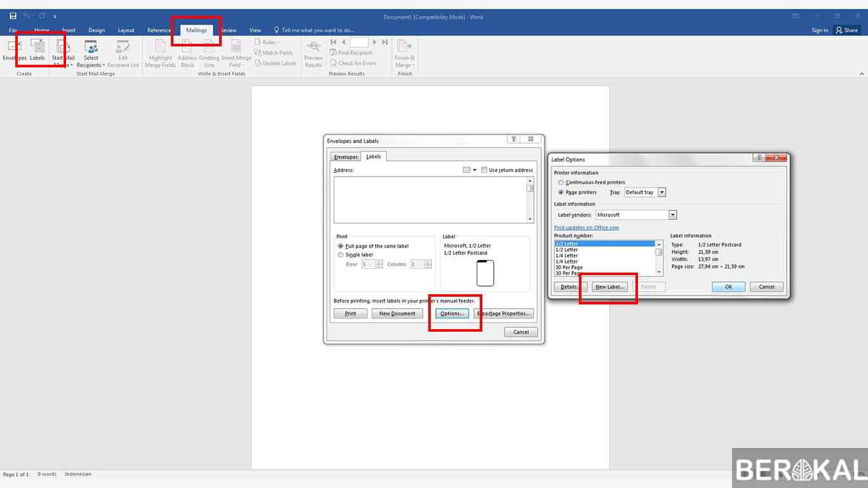Click the Share button
The width and height of the screenshot is (868, 488).
click(846, 30)
